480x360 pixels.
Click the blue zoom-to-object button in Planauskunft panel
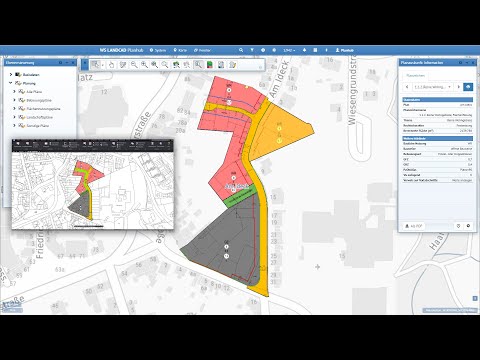[x=468, y=87]
